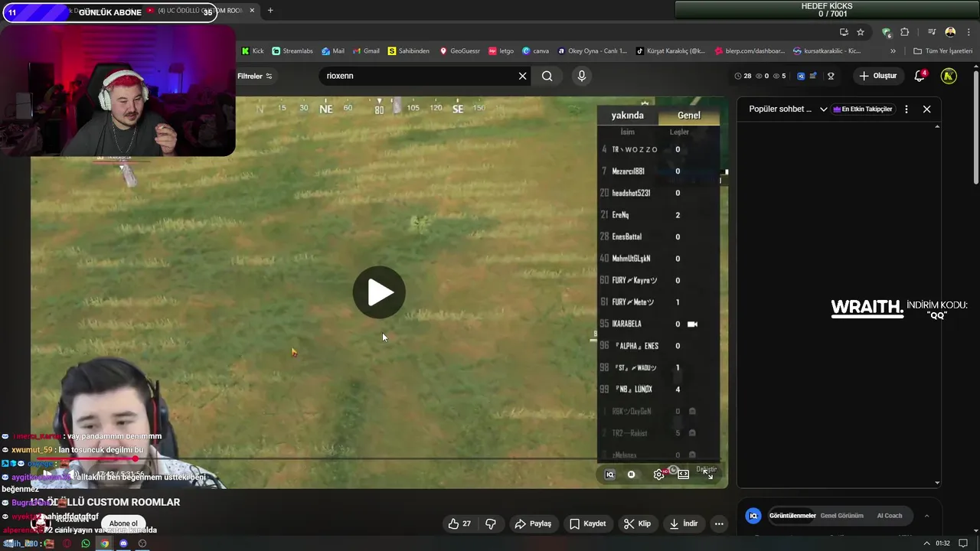Click WhatsApp in the taskbar
980x551 pixels.
click(x=86, y=543)
